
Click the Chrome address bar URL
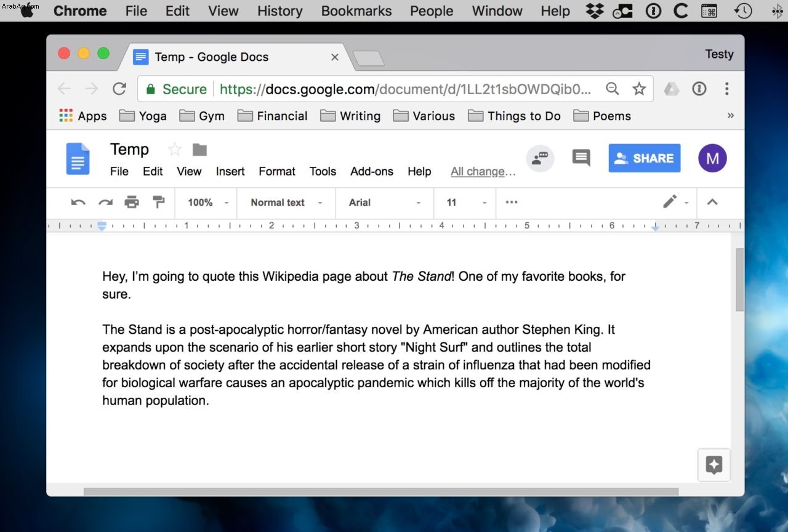pos(406,89)
